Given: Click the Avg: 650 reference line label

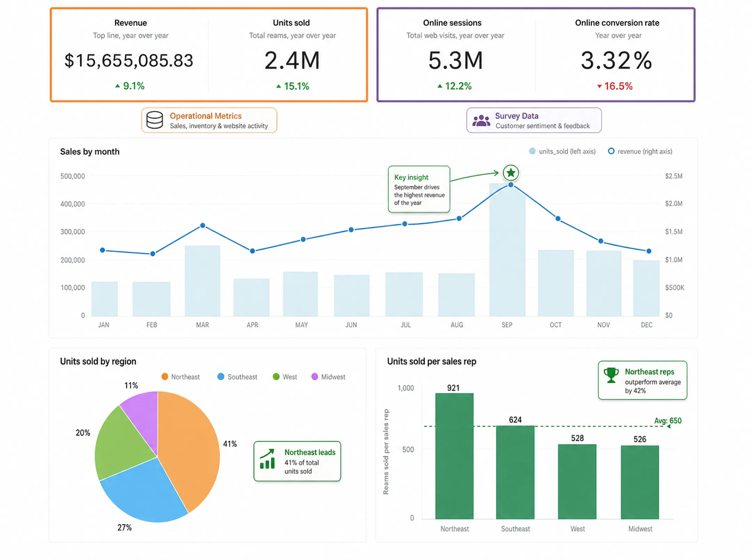Looking at the screenshot, I should click(668, 421).
